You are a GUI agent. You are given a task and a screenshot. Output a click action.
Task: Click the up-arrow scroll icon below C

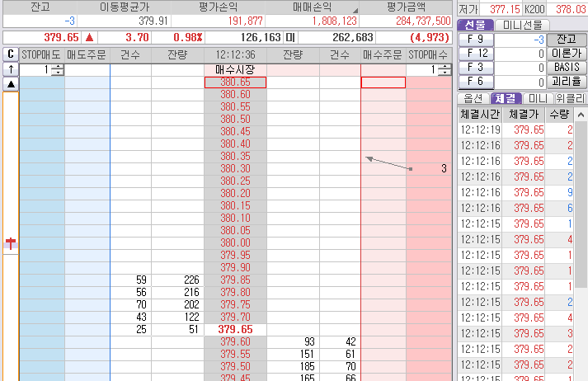(11, 69)
